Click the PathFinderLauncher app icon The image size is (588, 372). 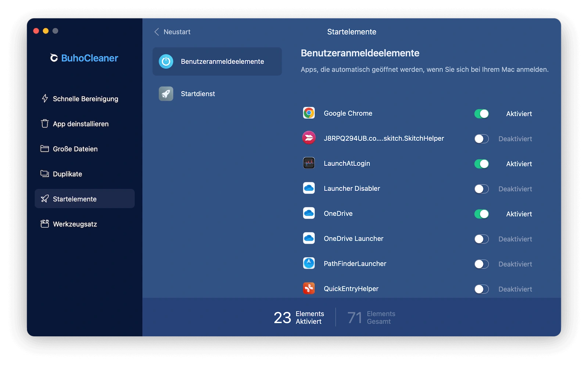(x=309, y=263)
